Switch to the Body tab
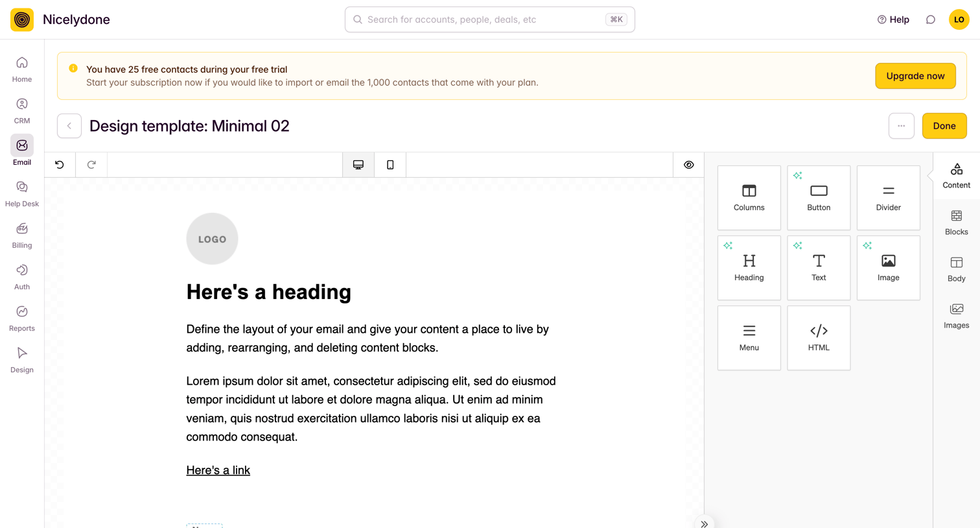The image size is (980, 528). (x=957, y=269)
